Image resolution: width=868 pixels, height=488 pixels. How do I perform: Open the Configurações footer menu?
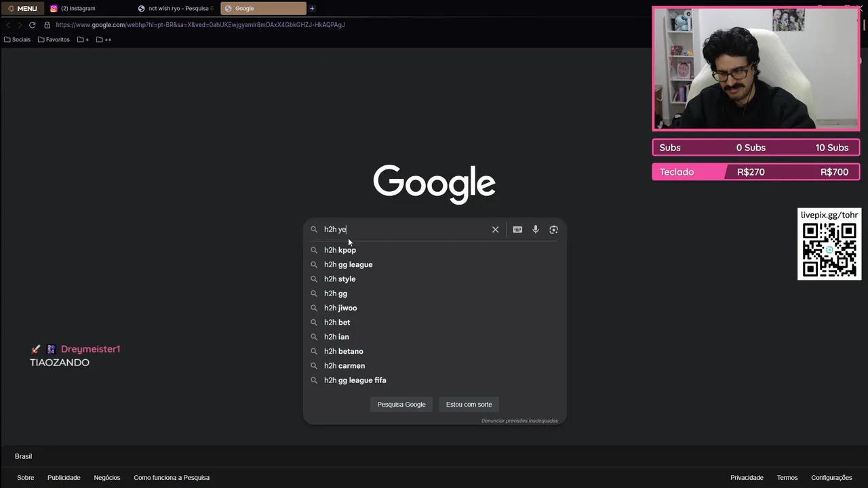coord(831,478)
